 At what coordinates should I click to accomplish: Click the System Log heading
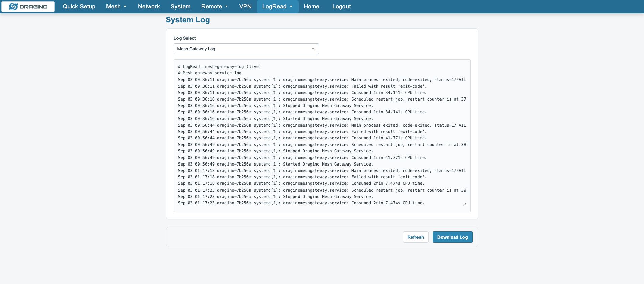(188, 20)
